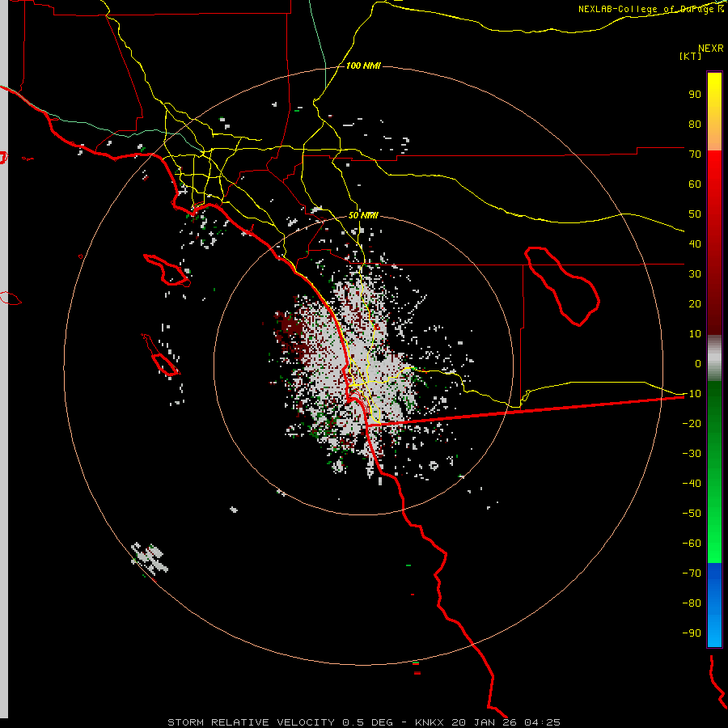Click the 80 value on velocity scale
Screen dimensions: 728x728
695,125
